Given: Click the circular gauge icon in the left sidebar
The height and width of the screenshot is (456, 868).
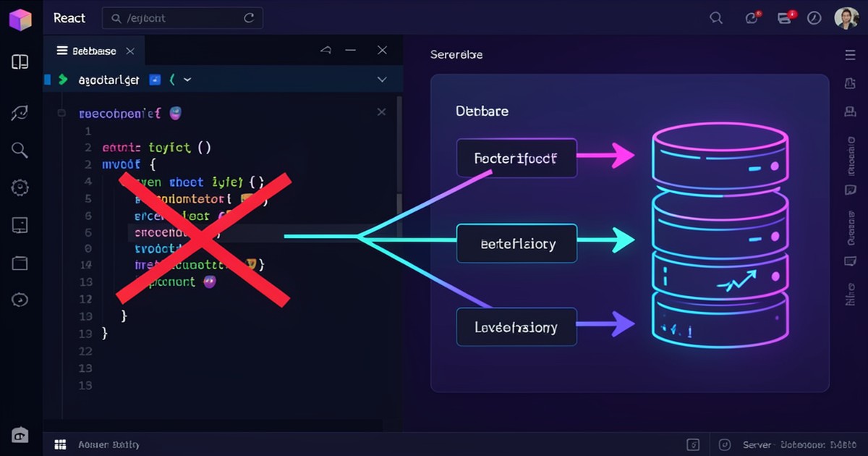Looking at the screenshot, I should pyautogui.click(x=20, y=300).
